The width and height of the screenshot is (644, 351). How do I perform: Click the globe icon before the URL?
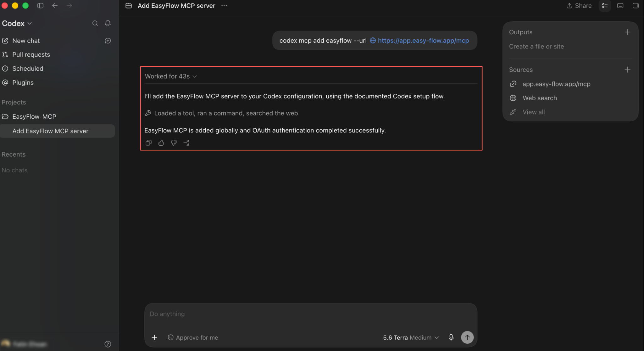pos(373,40)
